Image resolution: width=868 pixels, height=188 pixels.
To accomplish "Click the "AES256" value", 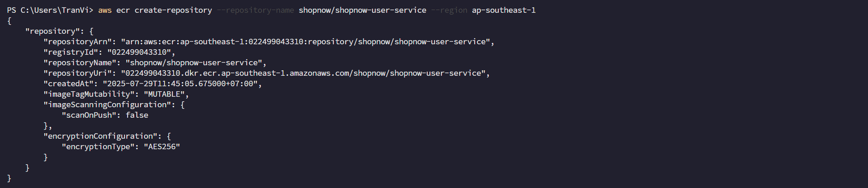I will [x=162, y=146].
